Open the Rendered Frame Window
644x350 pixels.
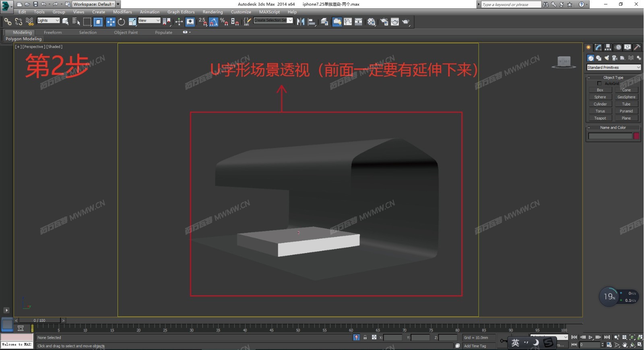pos(395,22)
